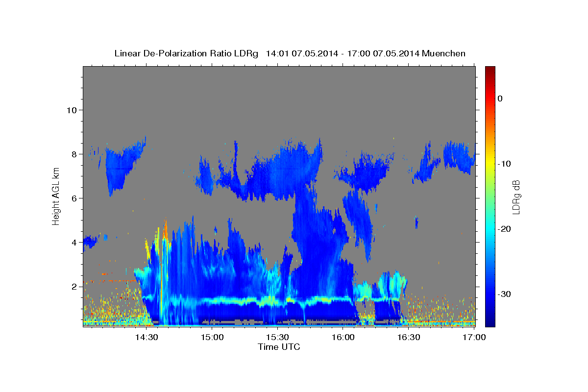Click the colorbar value -20
Image resolution: width=588 pixels, height=392 pixels.
click(x=503, y=229)
